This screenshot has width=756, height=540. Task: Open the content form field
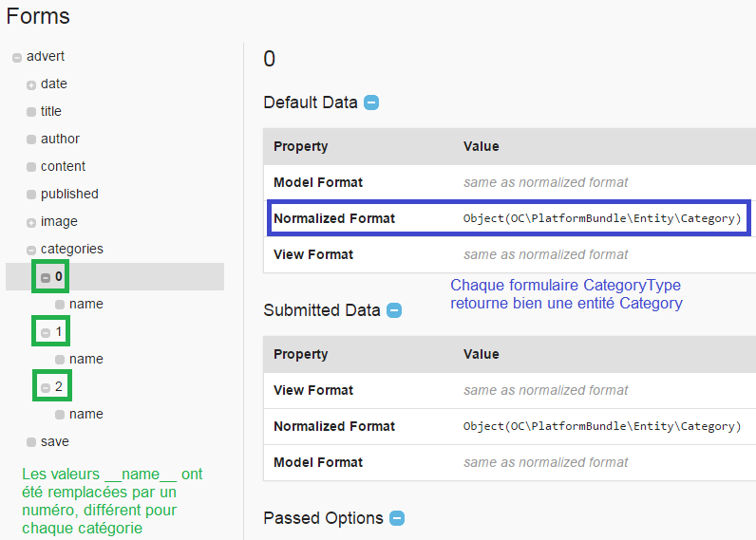(x=63, y=166)
